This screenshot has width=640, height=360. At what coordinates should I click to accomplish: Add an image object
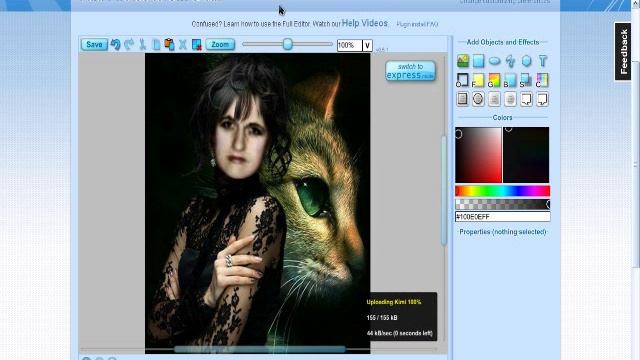tap(463, 61)
